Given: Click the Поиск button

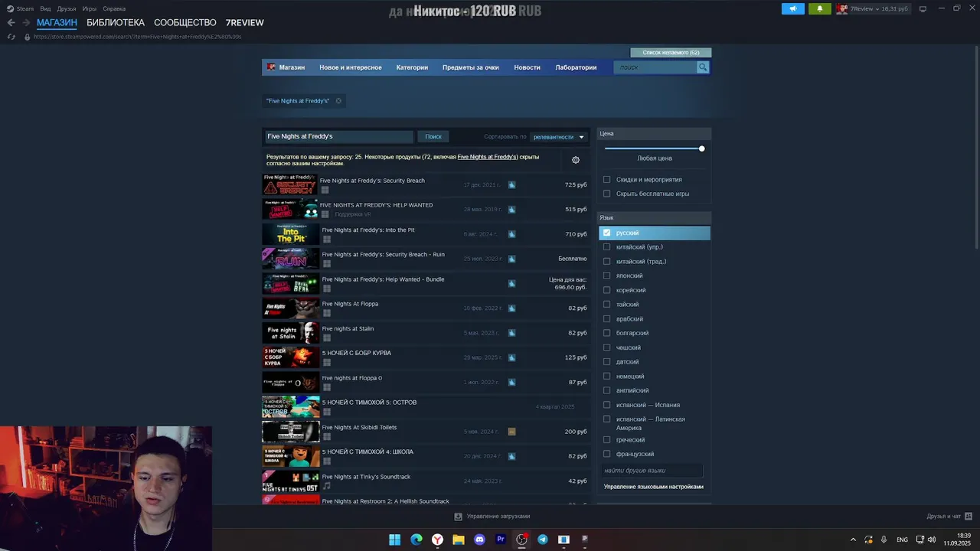Looking at the screenshot, I should (x=433, y=137).
